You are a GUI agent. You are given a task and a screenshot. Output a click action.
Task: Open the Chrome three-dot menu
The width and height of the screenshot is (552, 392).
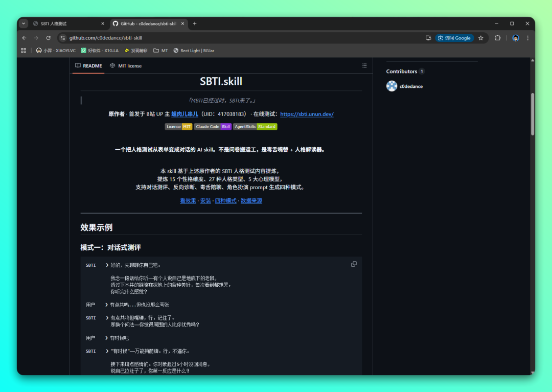coord(527,38)
